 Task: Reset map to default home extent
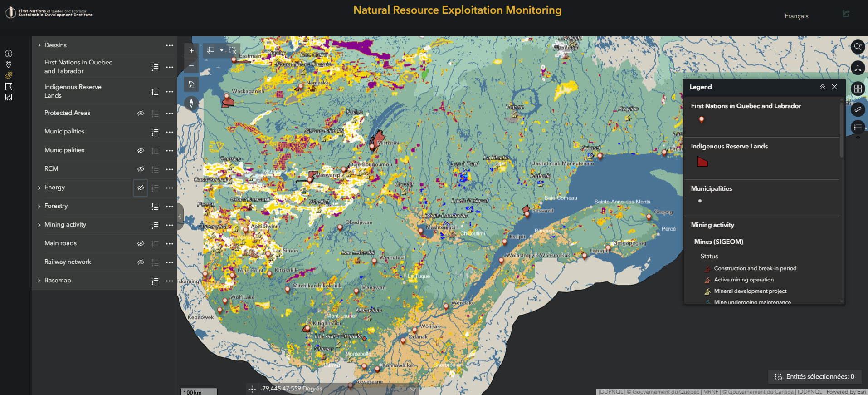pyautogui.click(x=191, y=84)
